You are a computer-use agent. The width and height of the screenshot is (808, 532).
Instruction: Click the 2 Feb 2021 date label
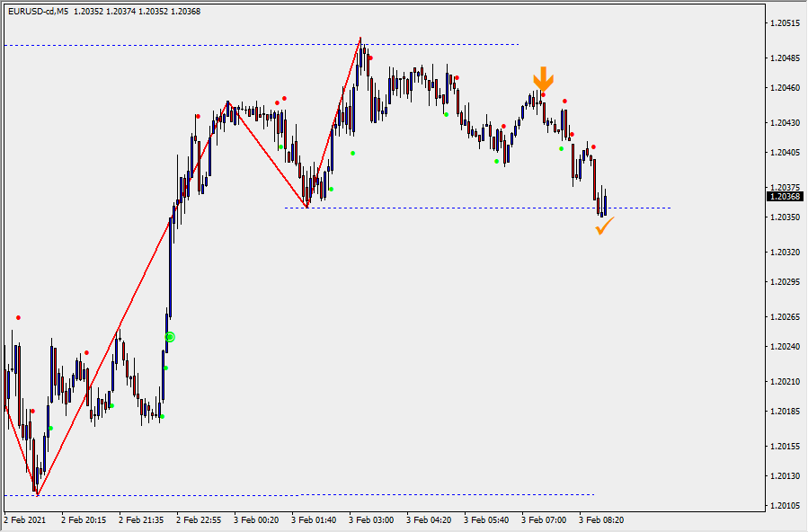click(24, 519)
